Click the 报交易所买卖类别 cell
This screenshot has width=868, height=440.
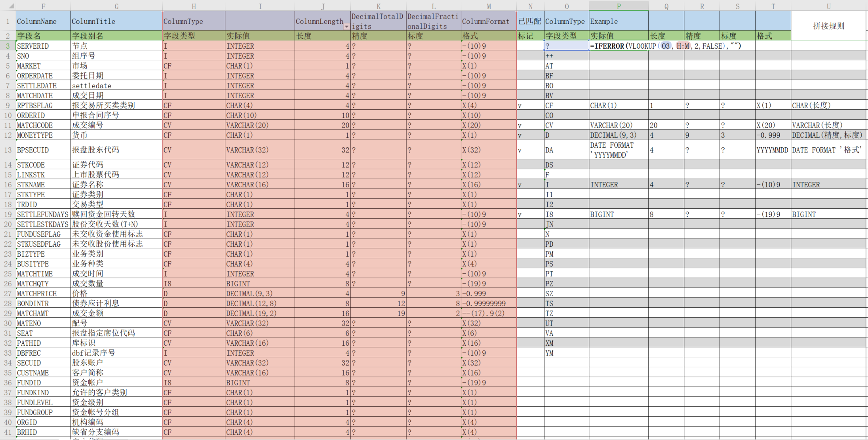click(116, 105)
